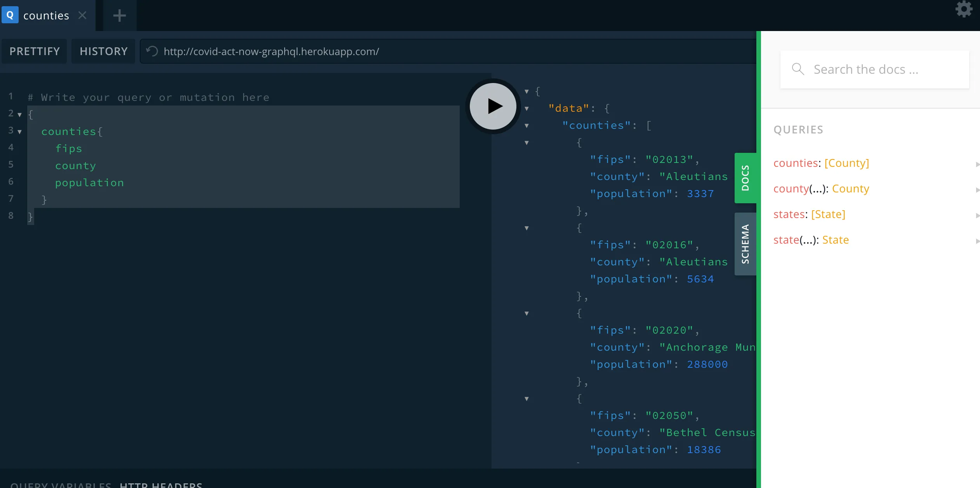Expand the counties array in results panel
Image resolution: width=980 pixels, height=488 pixels.
[x=527, y=124]
